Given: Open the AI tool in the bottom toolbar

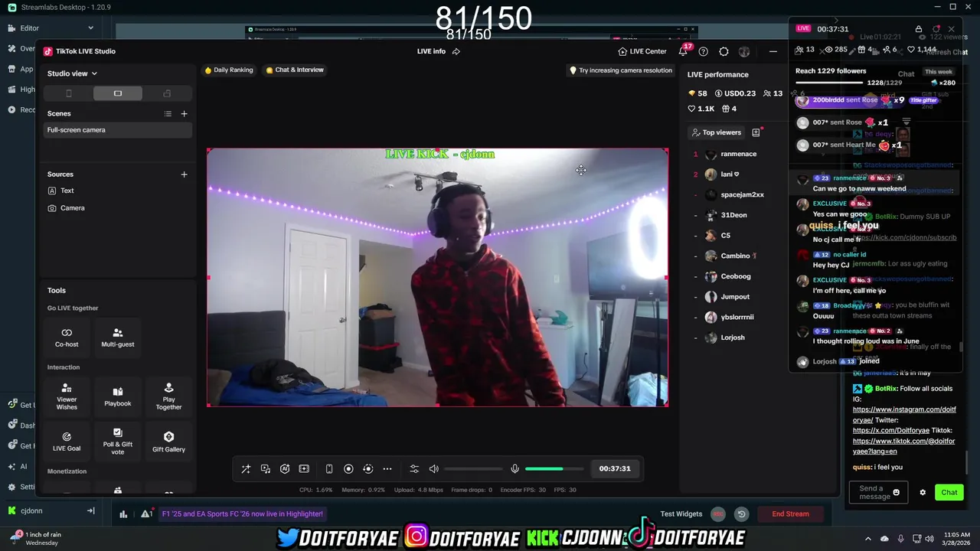Looking at the screenshot, I should tap(285, 468).
